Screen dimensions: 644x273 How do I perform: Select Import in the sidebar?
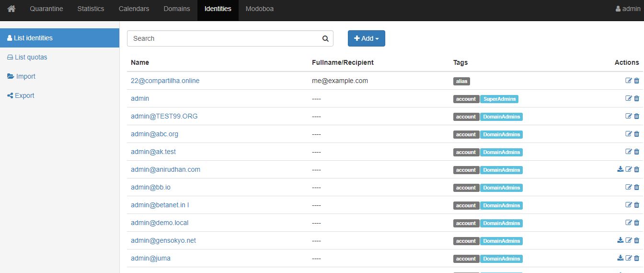click(x=25, y=76)
